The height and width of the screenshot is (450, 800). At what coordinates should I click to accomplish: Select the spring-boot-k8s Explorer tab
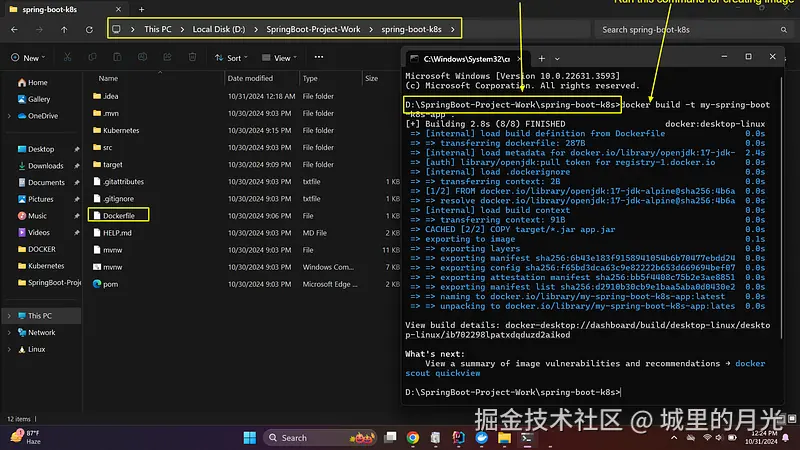pyautogui.click(x=65, y=9)
